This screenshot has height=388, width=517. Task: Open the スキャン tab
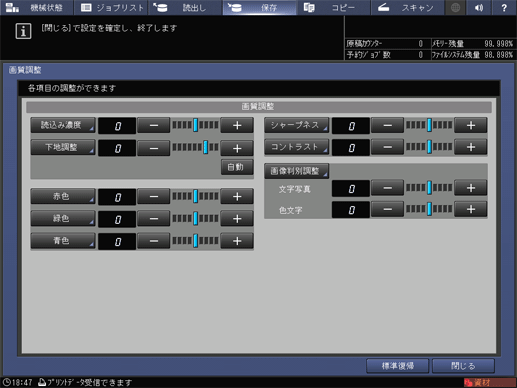coord(408,7)
